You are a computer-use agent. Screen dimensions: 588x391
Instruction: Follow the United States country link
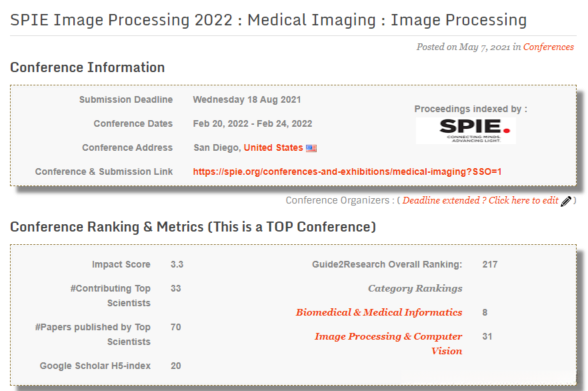tap(273, 147)
